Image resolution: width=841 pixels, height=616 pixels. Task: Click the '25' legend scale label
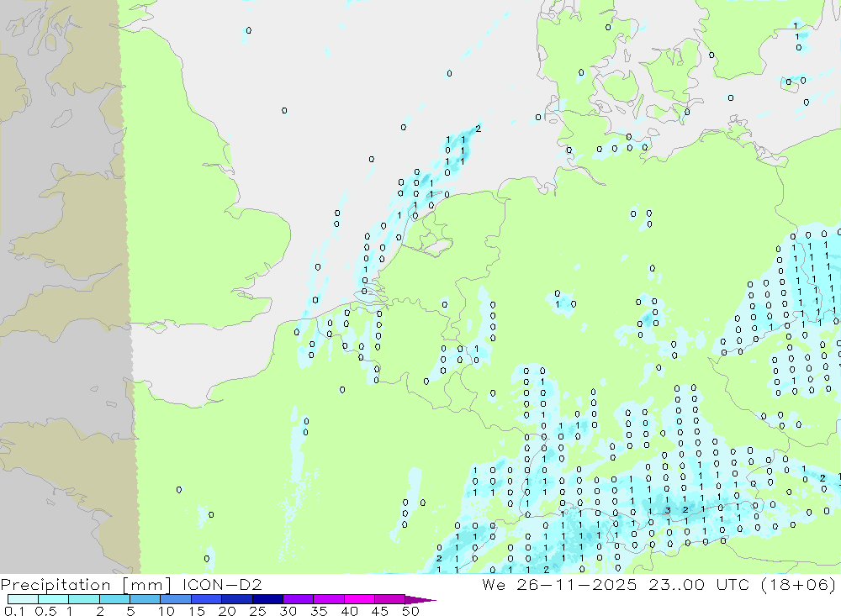tap(257, 611)
